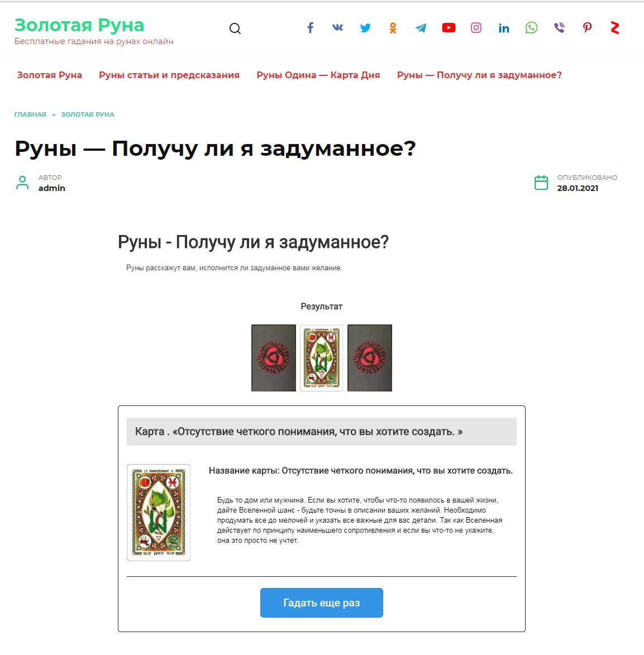The height and width of the screenshot is (655, 644).
Task: Go to 'Руны Одина — Карта Дня' menu
Action: (318, 75)
